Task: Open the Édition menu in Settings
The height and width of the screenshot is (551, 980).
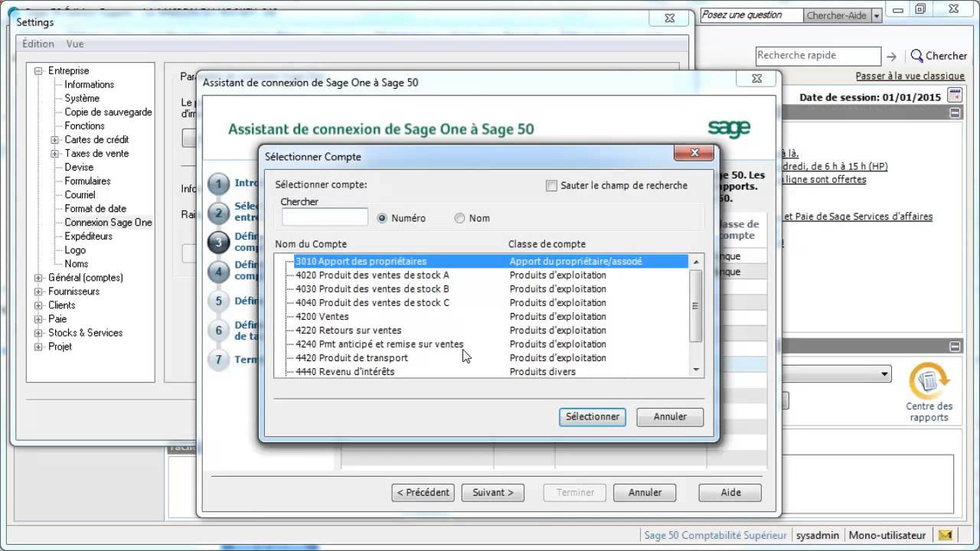Action: tap(38, 44)
